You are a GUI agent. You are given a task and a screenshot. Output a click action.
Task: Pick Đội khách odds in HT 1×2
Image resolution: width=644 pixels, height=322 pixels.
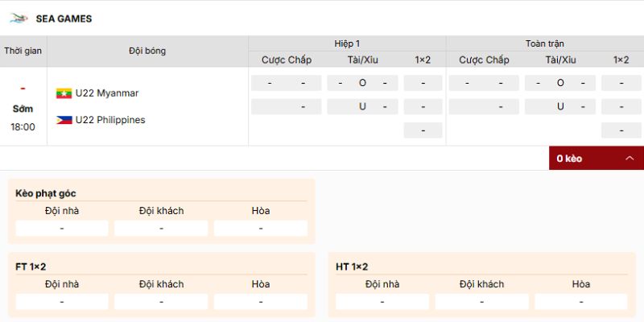[481, 302]
